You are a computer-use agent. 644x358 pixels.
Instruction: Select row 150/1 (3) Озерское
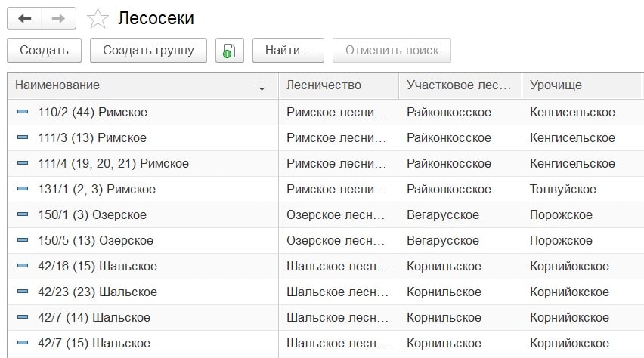click(x=325, y=214)
